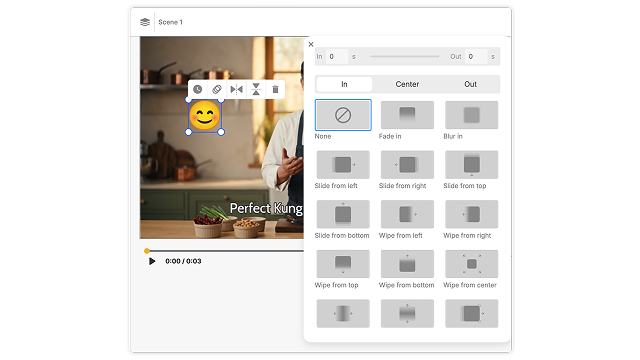Click the emoji's bottom-right resize handle
This screenshot has width=640, height=360.
[x=221, y=132]
